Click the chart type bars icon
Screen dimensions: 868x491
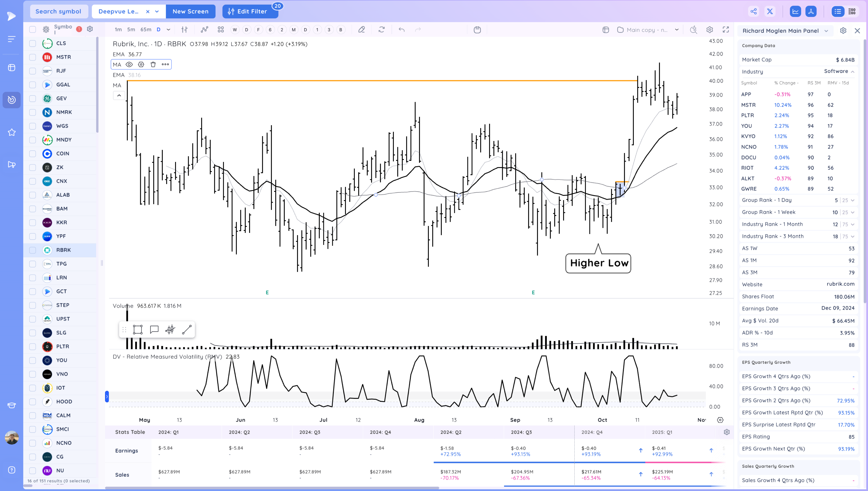point(184,30)
